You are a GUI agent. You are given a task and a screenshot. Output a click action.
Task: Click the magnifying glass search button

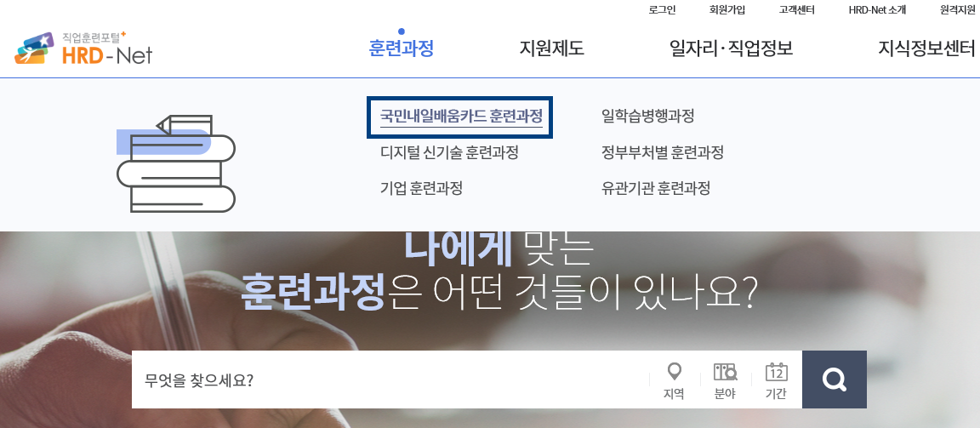pyautogui.click(x=835, y=379)
